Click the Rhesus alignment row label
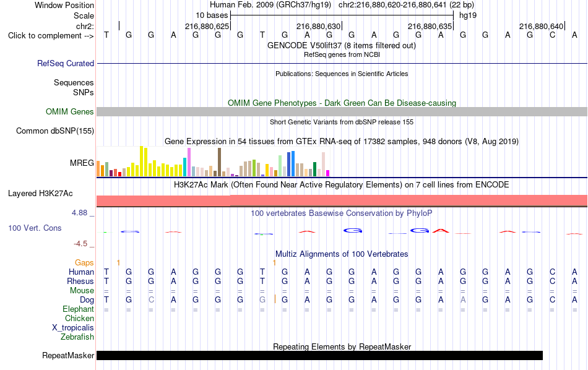588x370 pixels. [x=80, y=282]
